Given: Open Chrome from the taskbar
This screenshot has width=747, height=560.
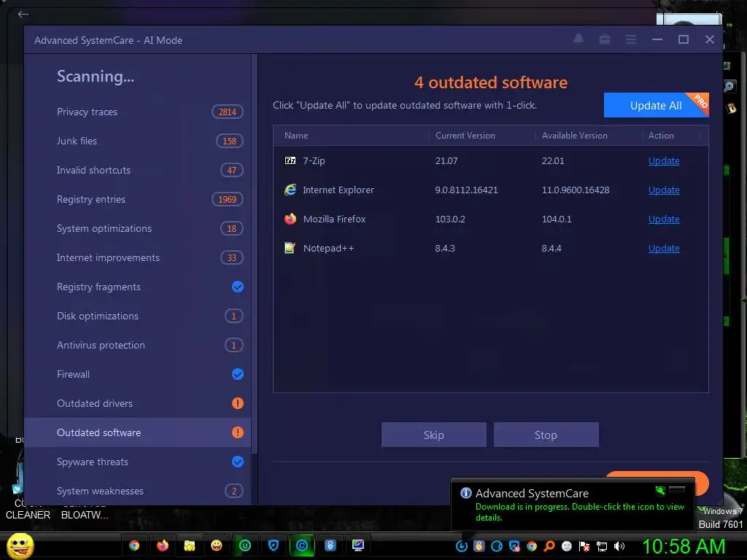Looking at the screenshot, I should 134,545.
